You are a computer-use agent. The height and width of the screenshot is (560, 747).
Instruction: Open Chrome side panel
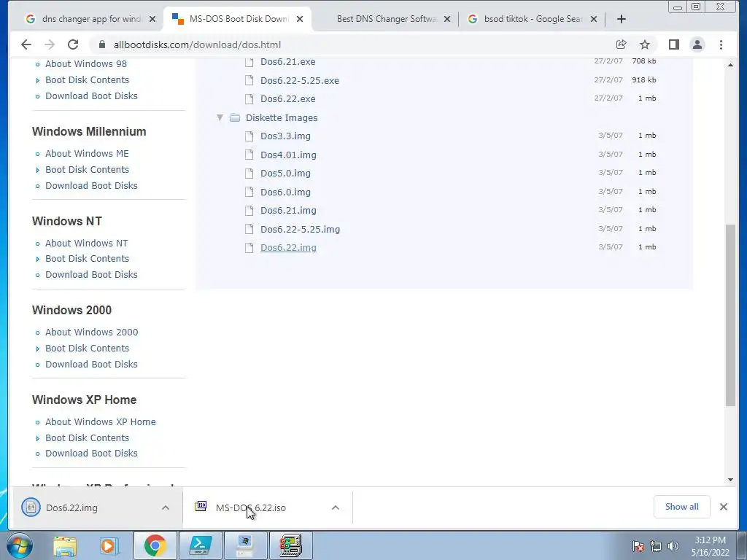pyautogui.click(x=673, y=44)
